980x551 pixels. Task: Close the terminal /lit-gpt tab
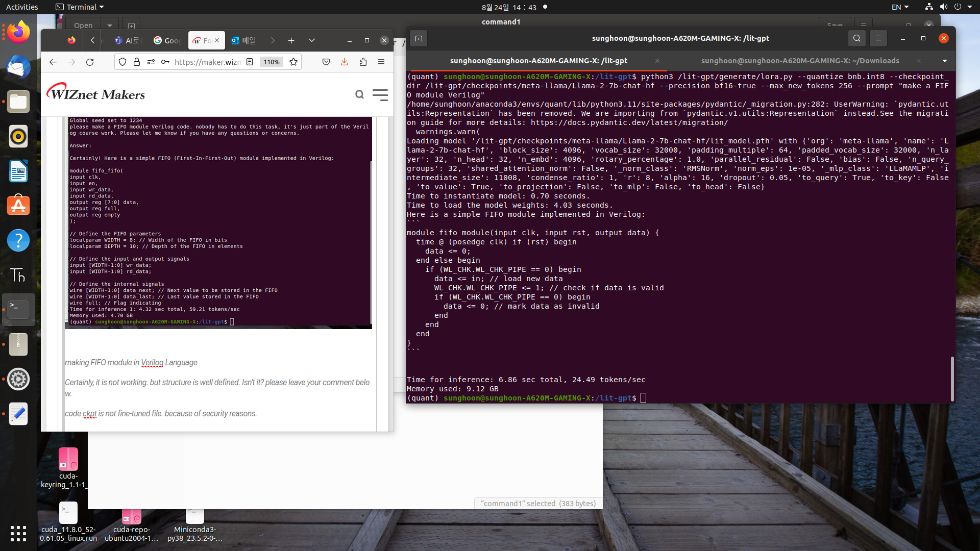657,61
